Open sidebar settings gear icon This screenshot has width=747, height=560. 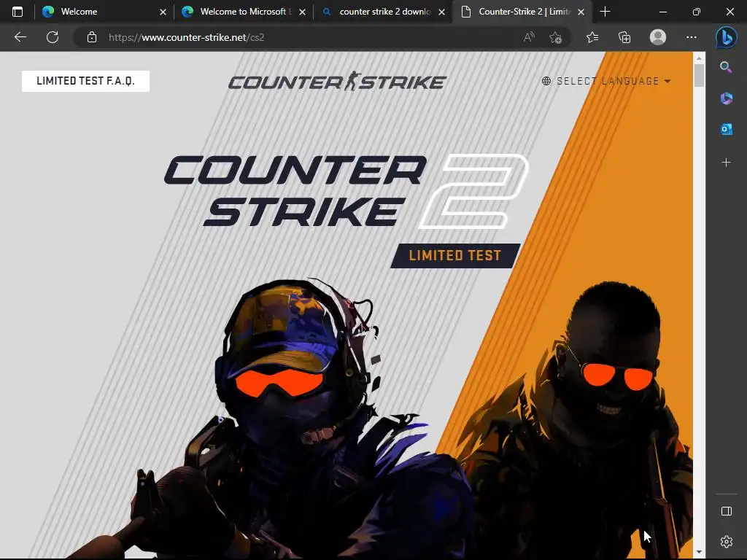(x=726, y=542)
